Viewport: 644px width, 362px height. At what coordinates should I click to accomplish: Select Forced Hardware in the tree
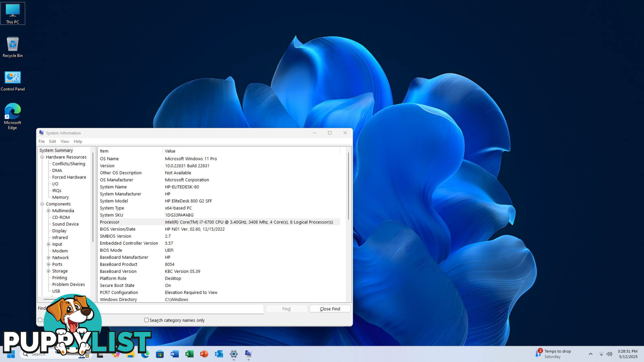click(x=69, y=177)
